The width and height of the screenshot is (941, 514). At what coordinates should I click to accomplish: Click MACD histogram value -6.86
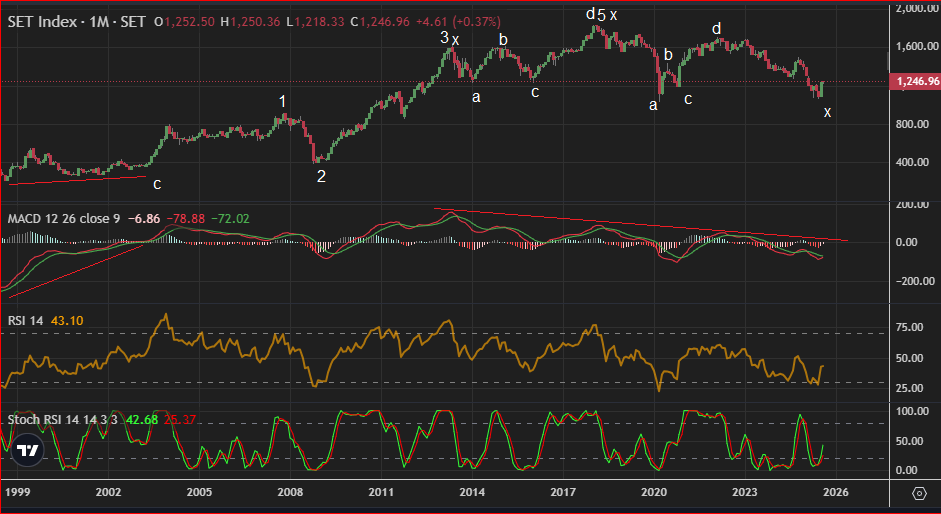pos(142,219)
